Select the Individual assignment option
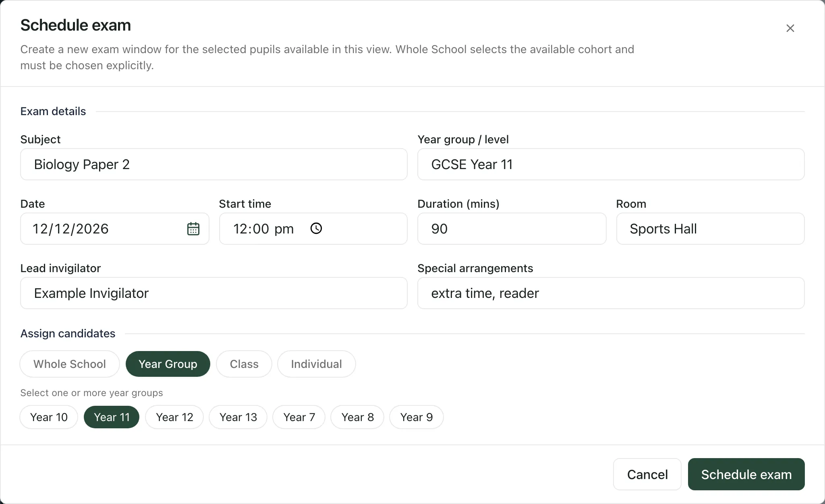Screen dimensions: 825x504 317,364
